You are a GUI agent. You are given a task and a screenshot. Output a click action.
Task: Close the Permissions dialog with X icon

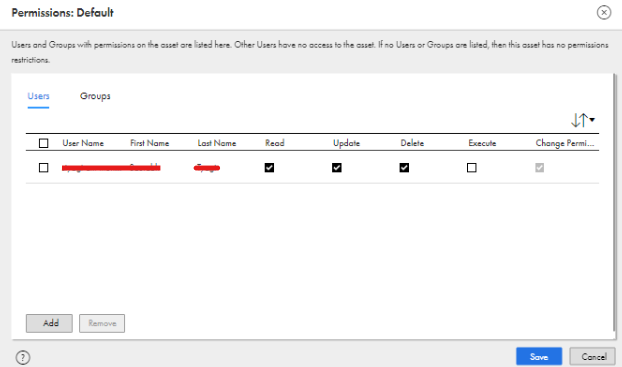pyautogui.click(x=604, y=13)
